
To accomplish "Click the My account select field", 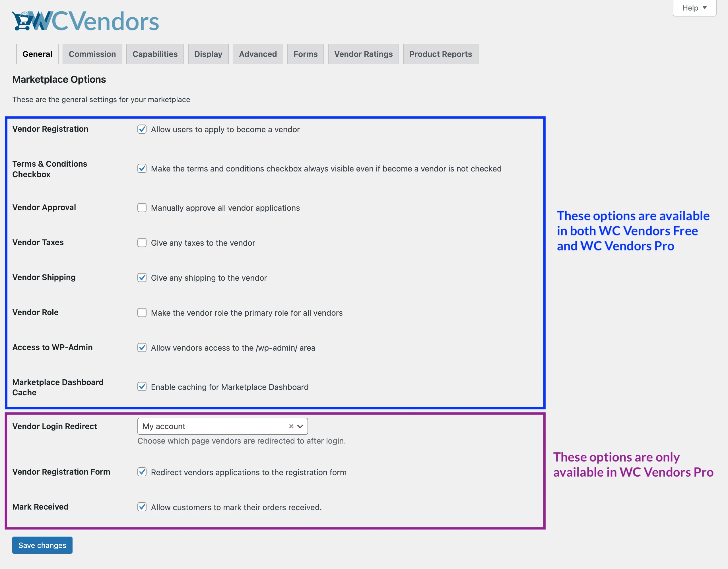I will pos(223,427).
